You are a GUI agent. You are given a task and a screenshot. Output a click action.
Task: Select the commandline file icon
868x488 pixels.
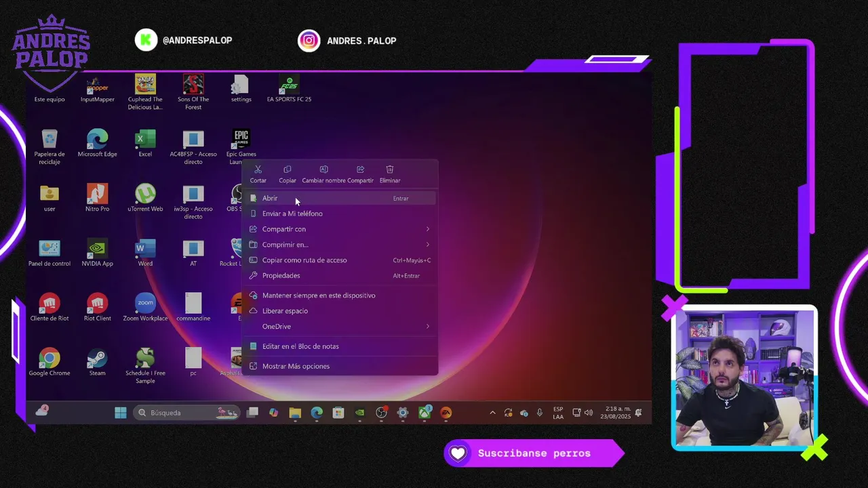tap(193, 308)
